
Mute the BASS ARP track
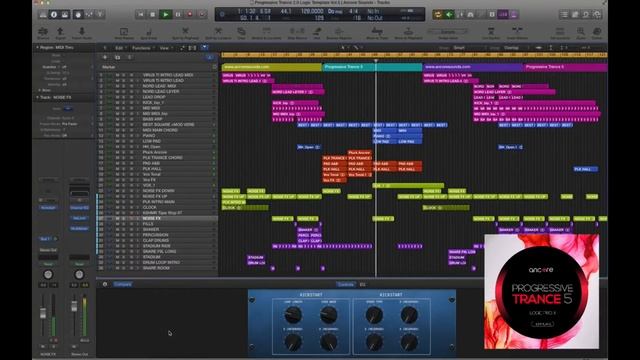117,119
